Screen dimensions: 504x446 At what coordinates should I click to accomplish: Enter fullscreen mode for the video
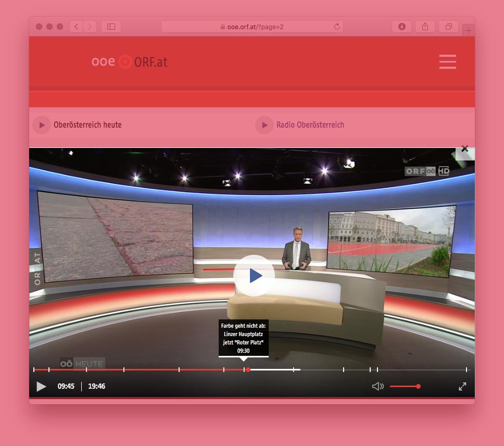click(x=462, y=386)
